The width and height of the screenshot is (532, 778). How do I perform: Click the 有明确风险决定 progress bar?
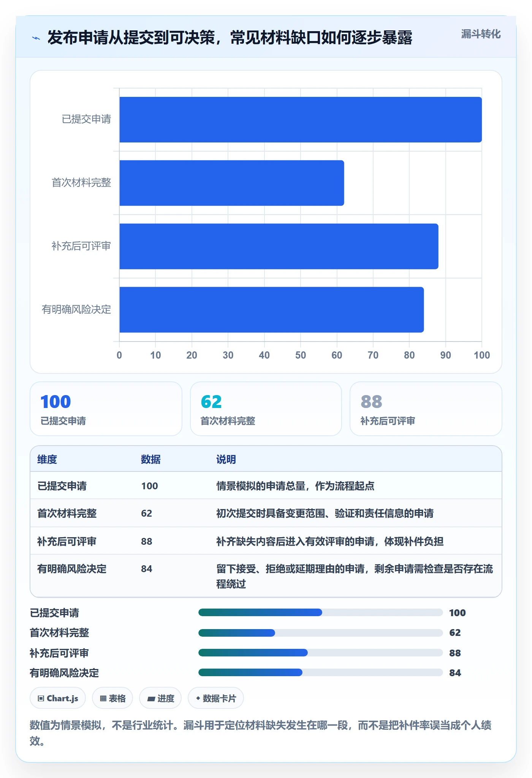pos(321,672)
